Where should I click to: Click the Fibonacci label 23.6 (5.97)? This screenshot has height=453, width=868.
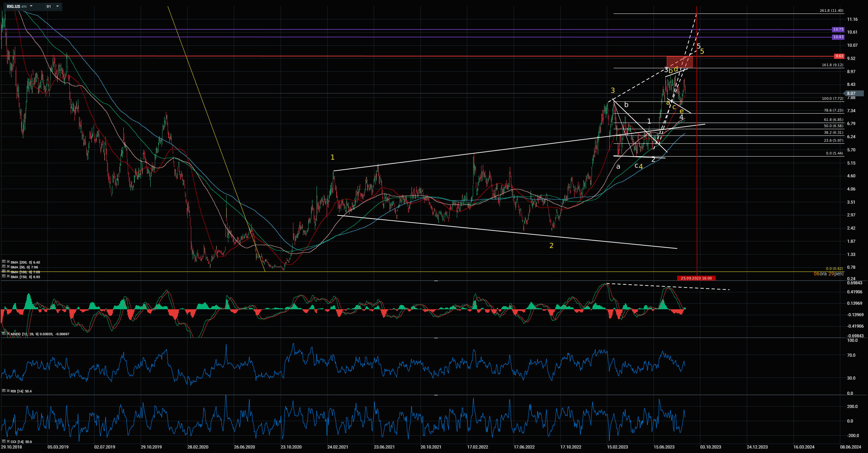pyautogui.click(x=834, y=141)
